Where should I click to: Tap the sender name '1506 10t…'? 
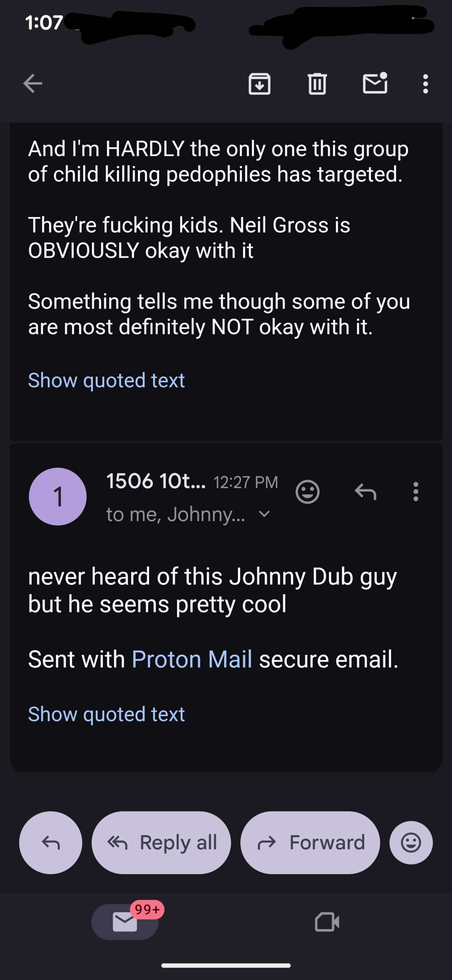point(156,481)
